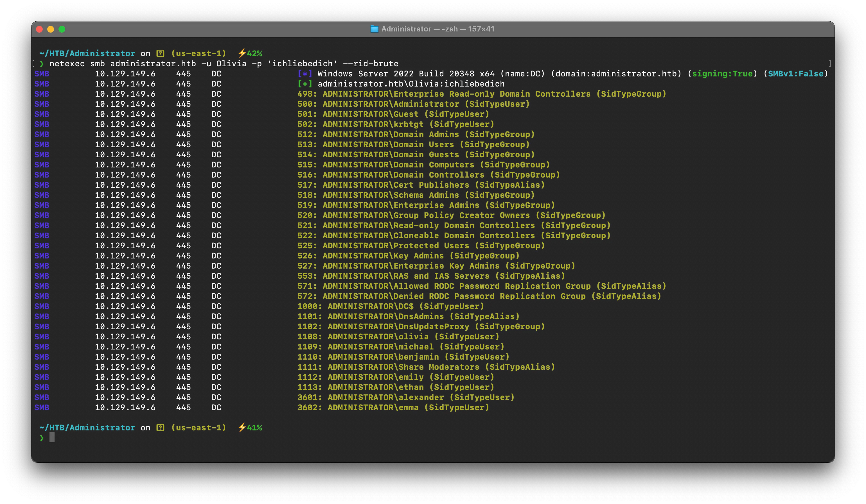The image size is (866, 504).
Task: Click '1102: ADMINISTRATOR\DnsUpdateProxy' row
Action: pos(421,326)
